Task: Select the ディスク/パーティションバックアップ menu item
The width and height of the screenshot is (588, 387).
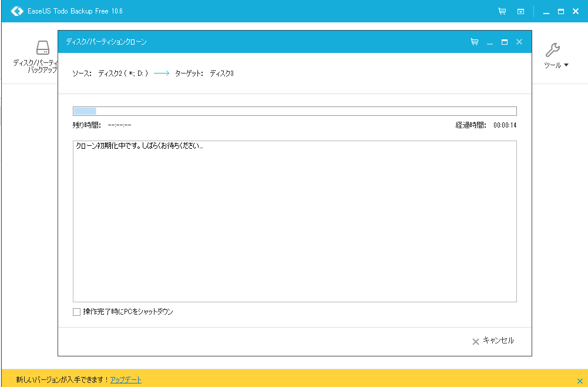Action: coord(36,56)
